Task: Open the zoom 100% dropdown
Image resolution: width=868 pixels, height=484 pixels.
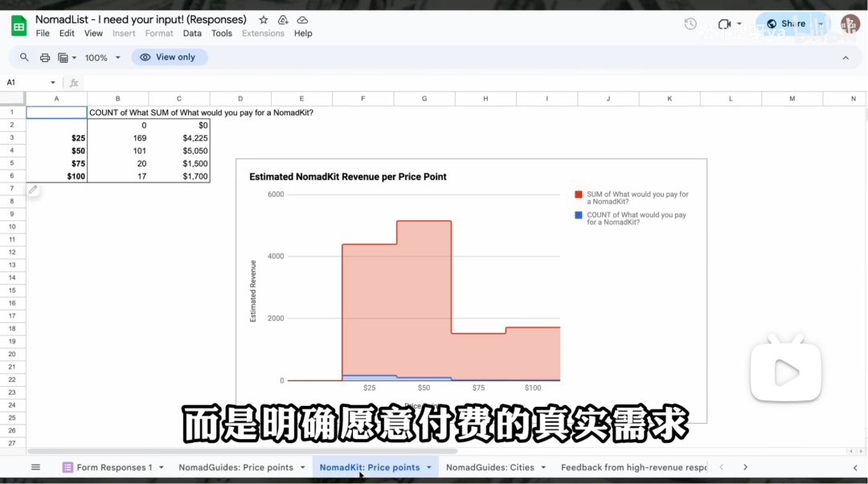Action: (102, 58)
